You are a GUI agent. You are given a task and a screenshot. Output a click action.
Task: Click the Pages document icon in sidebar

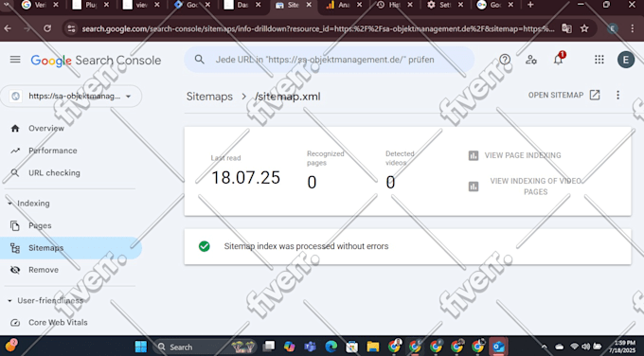pyautogui.click(x=15, y=225)
